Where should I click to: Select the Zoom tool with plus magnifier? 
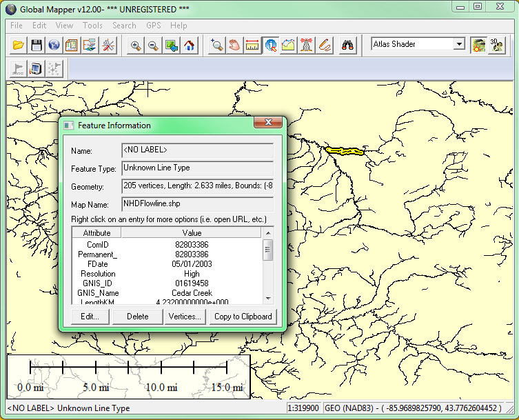[x=217, y=45]
